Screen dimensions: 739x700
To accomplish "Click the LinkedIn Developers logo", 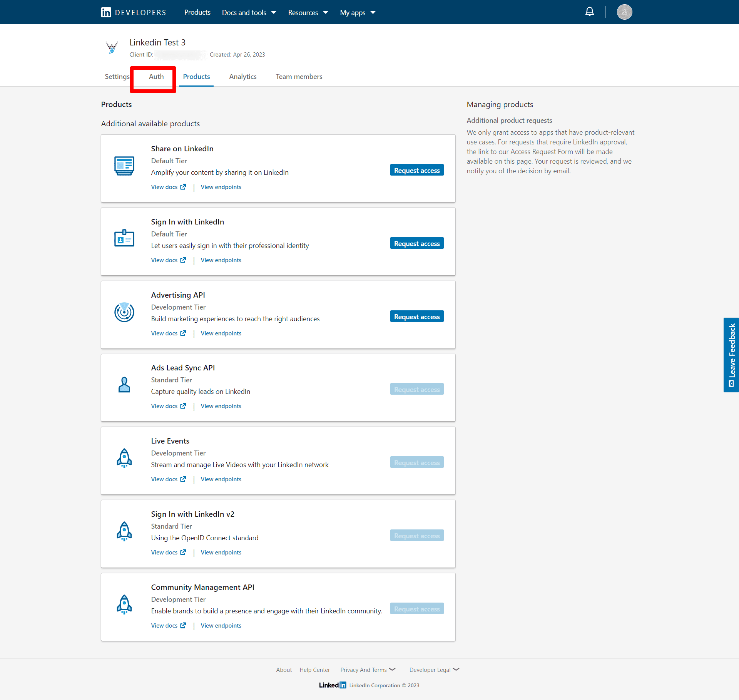I will point(134,12).
